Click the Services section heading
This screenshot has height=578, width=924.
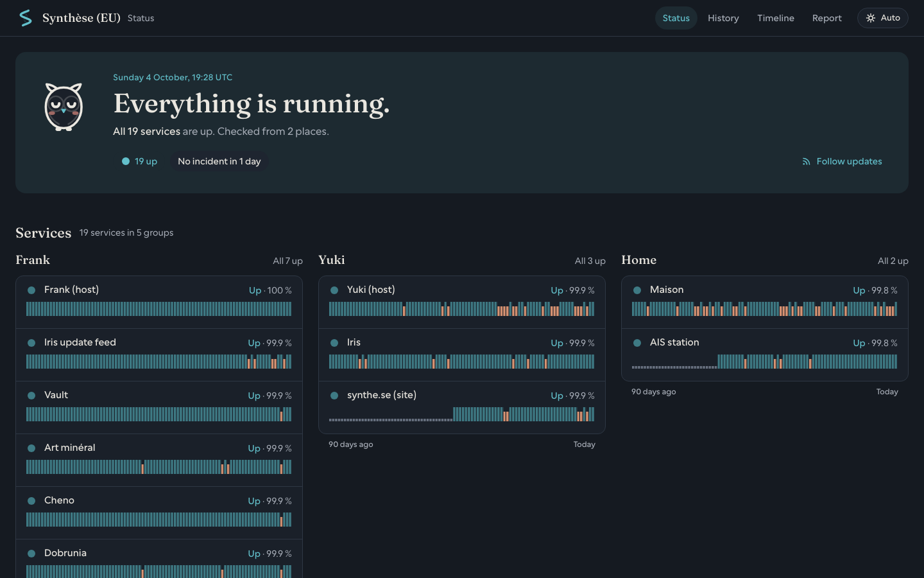(x=44, y=232)
